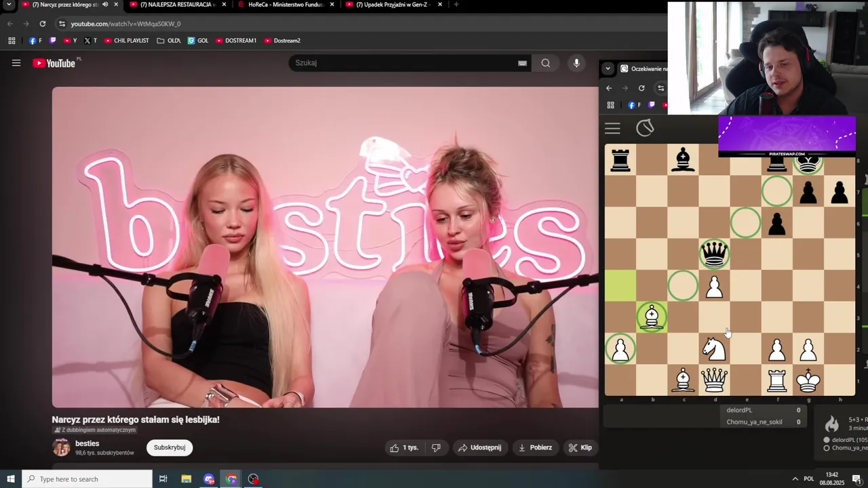This screenshot has width=868, height=488.
Task: Select the white bishop on b3
Action: click(x=652, y=317)
